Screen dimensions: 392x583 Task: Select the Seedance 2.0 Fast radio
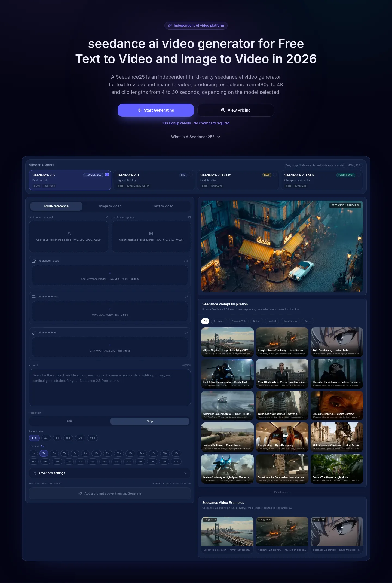(275, 175)
